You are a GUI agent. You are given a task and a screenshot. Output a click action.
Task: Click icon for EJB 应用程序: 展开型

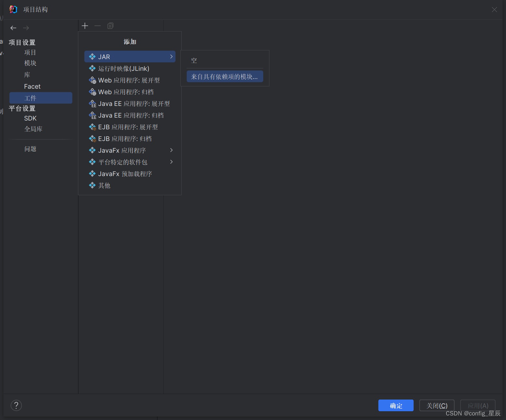[93, 127]
